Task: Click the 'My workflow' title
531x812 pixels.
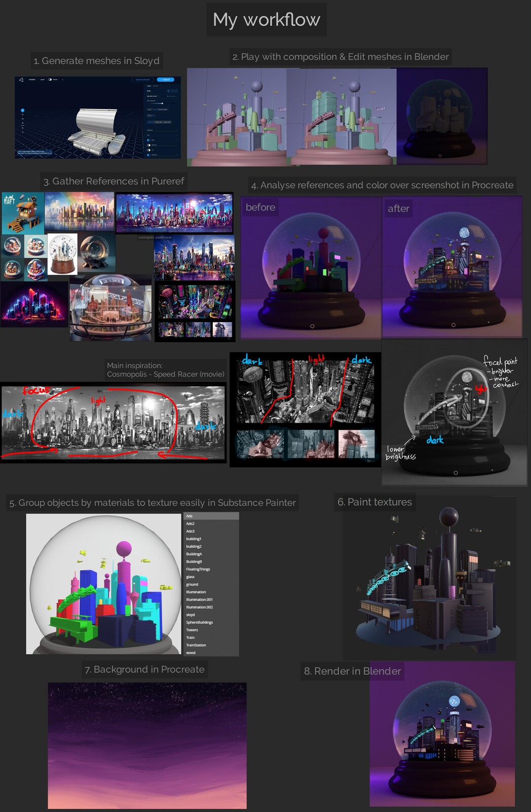Action: click(266, 19)
